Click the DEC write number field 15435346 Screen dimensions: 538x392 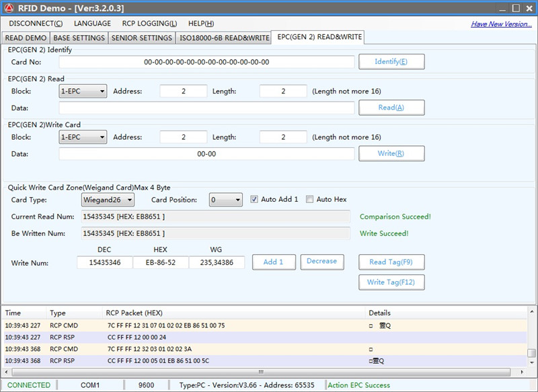105,263
